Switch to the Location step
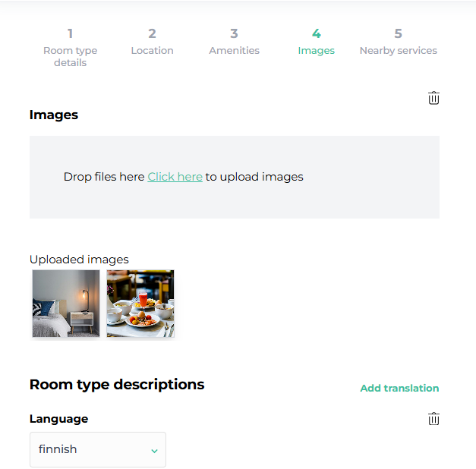This screenshot has height=469, width=476. click(x=152, y=50)
